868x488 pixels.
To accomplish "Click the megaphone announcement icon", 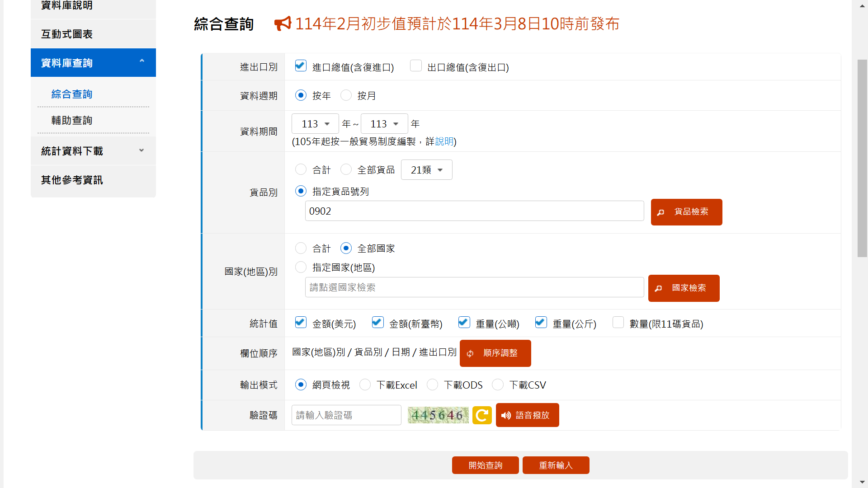I will click(283, 23).
